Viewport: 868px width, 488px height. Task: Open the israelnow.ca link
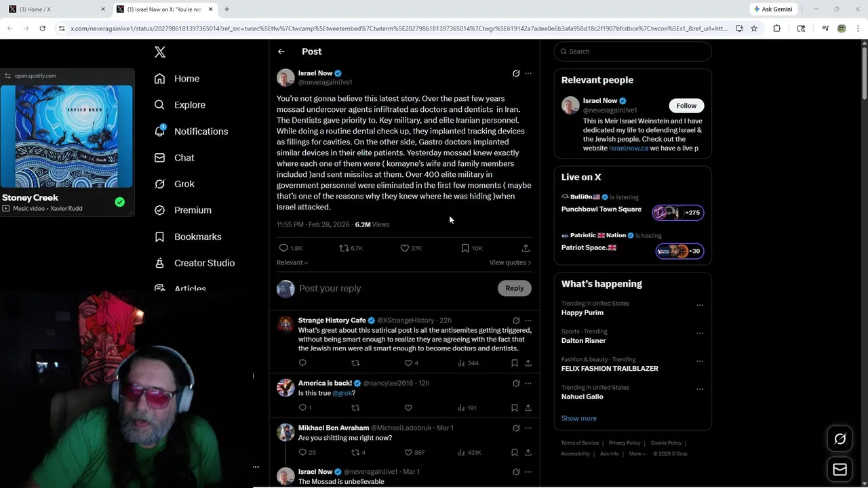tap(629, 148)
